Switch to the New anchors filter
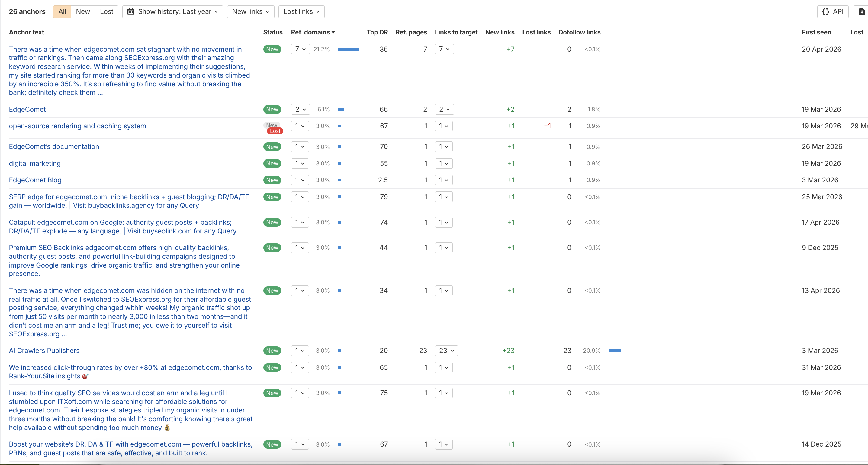The width and height of the screenshot is (868, 465). [83, 12]
